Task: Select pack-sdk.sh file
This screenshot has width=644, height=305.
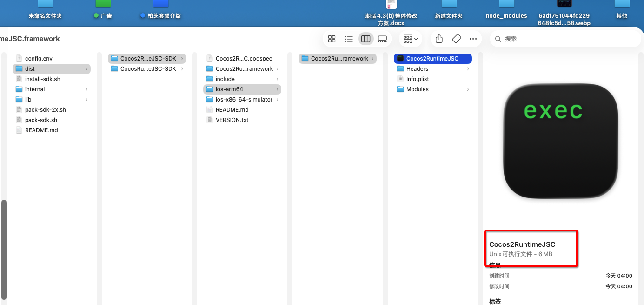Action: [51, 120]
